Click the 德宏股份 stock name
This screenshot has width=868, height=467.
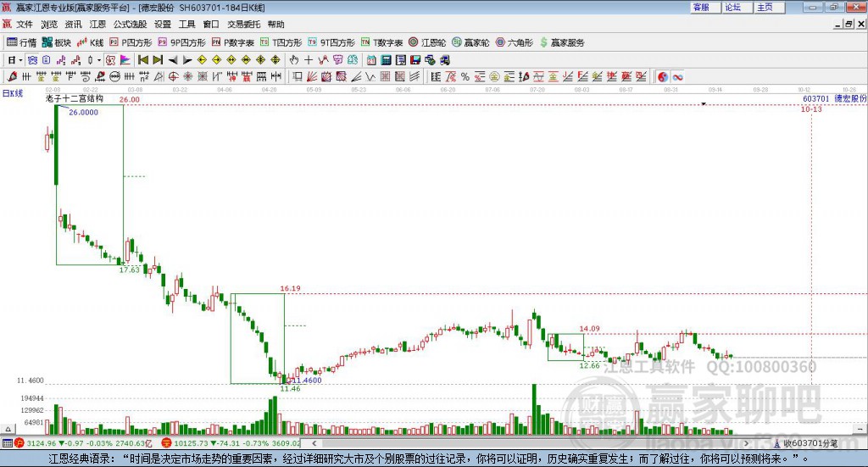tap(850, 98)
